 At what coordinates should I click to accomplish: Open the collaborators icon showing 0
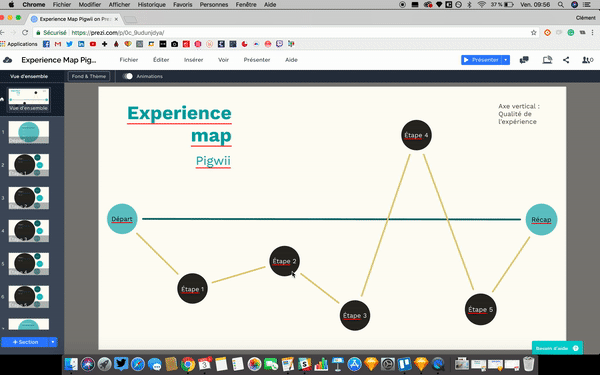tap(587, 60)
